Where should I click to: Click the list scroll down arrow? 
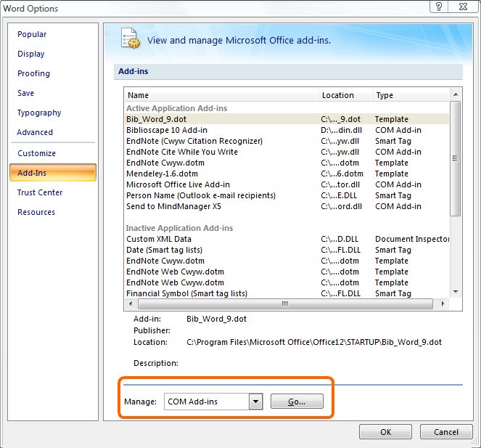pyautogui.click(x=456, y=292)
